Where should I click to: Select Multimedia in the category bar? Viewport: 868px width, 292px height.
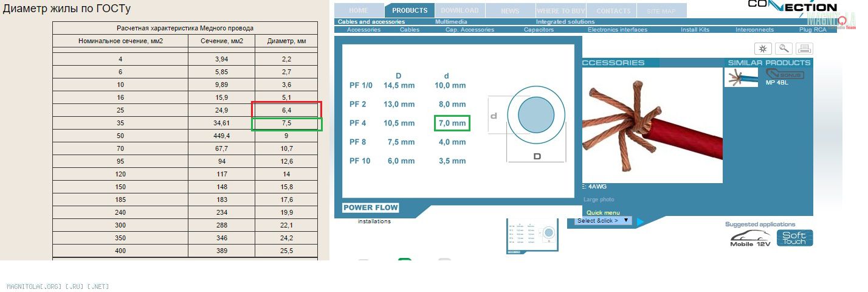point(451,22)
